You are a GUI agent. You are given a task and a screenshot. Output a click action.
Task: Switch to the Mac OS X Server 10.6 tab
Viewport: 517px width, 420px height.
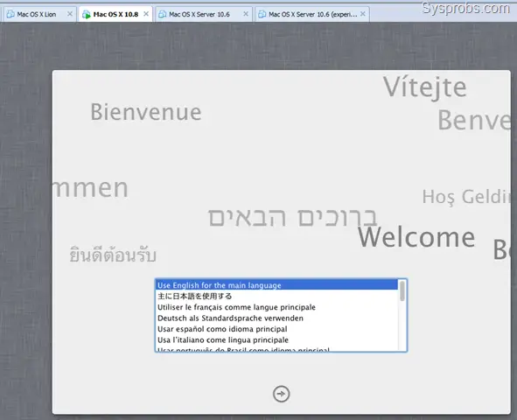coord(199,14)
